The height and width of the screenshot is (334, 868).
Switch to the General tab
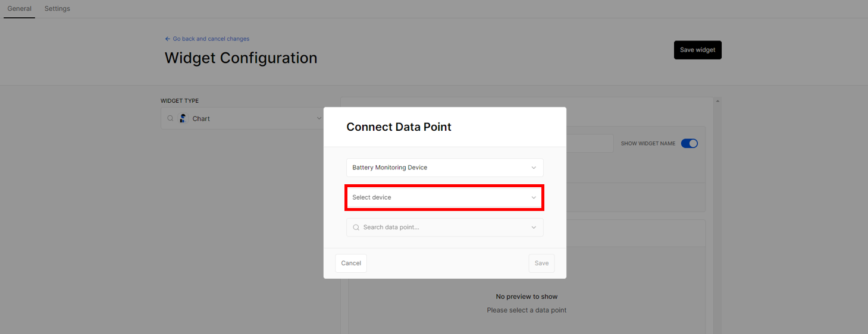point(19,9)
